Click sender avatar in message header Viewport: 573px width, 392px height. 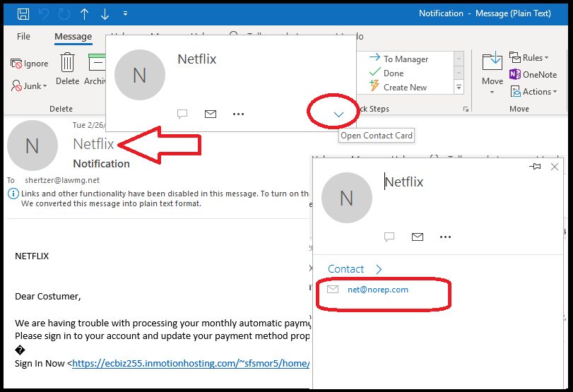click(33, 145)
